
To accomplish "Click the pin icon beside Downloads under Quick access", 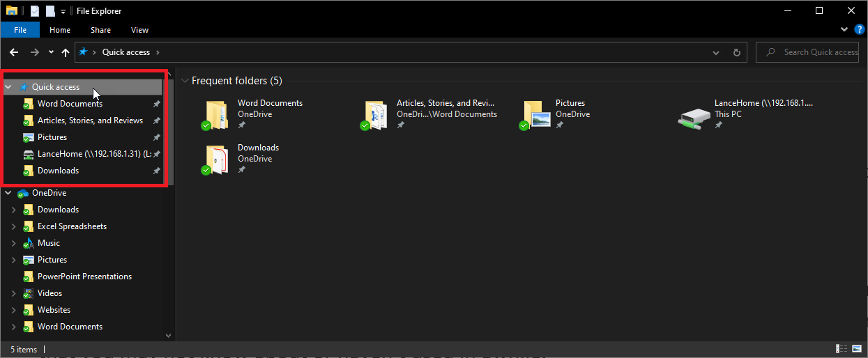I will pos(157,171).
